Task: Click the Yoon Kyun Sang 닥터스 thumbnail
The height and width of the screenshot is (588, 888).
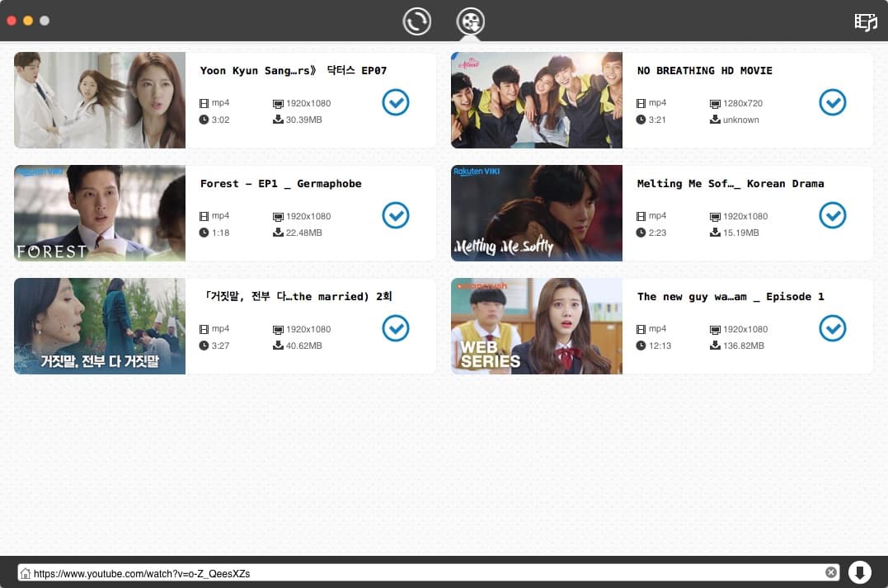Action: point(100,101)
